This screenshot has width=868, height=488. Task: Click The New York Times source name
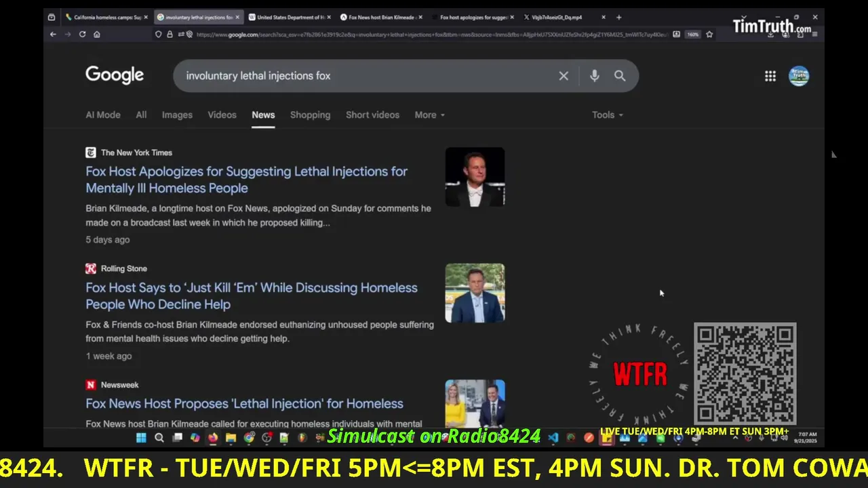[136, 152]
